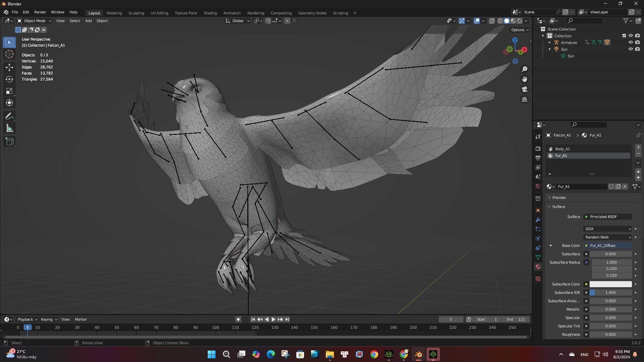This screenshot has width=644, height=362.
Task: Toggle proportional editing
Action: 287,21
